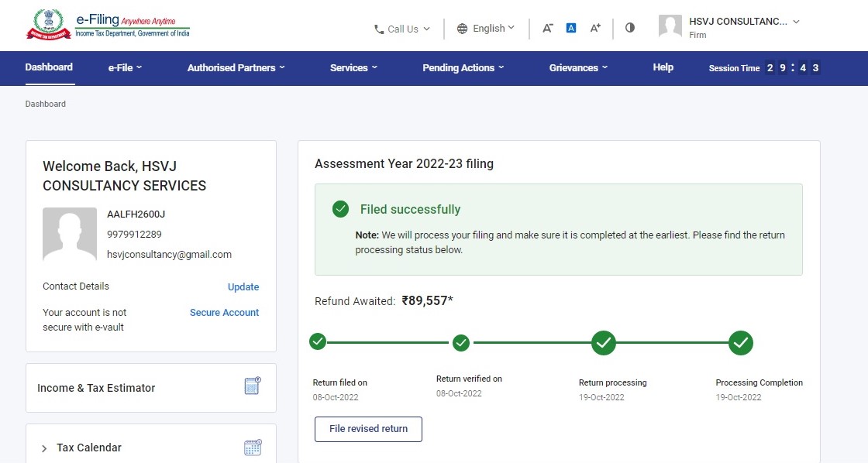Decrease font size with A- icon

(547, 28)
